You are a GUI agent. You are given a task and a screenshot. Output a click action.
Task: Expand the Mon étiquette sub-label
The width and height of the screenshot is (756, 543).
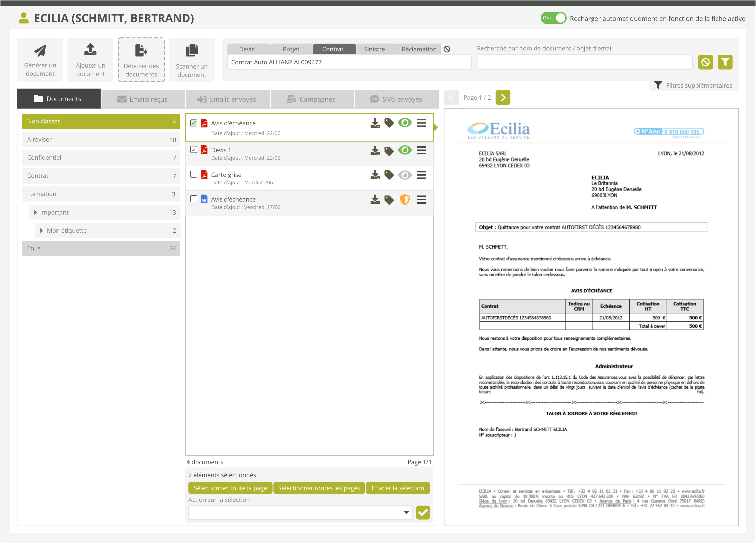click(42, 231)
